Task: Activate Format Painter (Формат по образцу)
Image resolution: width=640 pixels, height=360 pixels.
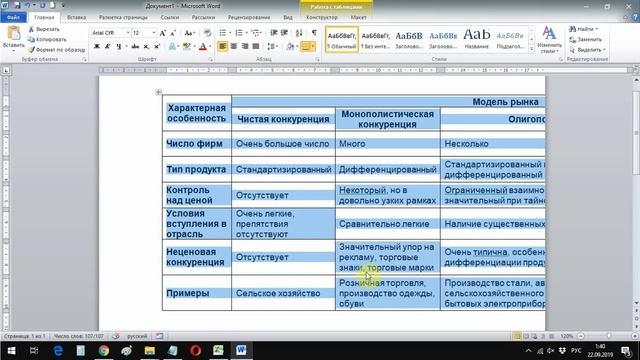Action: click(x=56, y=50)
